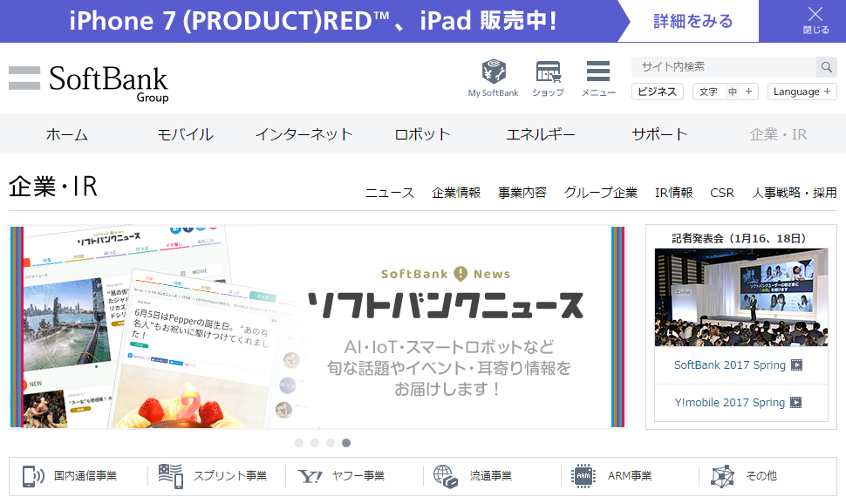The height and width of the screenshot is (504, 846).
Task: Go to the サポート tab
Action: 659,134
